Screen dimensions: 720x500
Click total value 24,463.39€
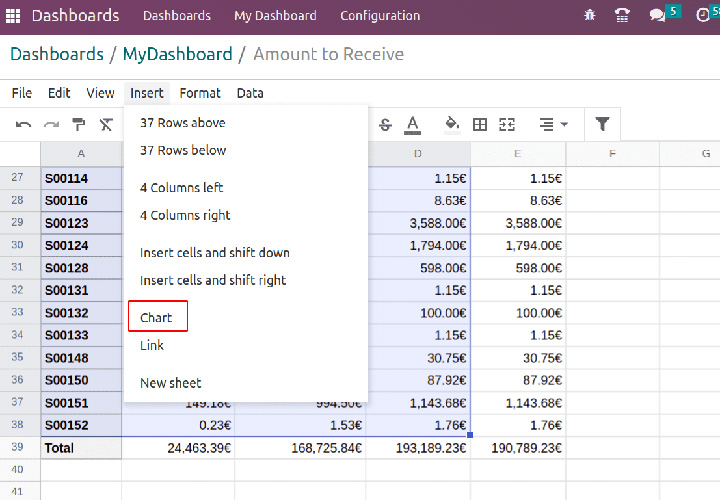(178, 448)
